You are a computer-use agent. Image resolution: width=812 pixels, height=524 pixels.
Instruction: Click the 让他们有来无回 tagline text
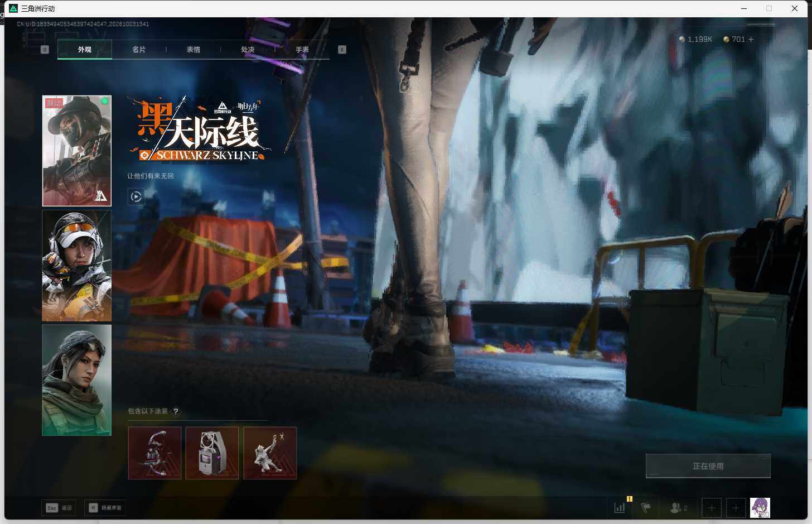pos(151,176)
